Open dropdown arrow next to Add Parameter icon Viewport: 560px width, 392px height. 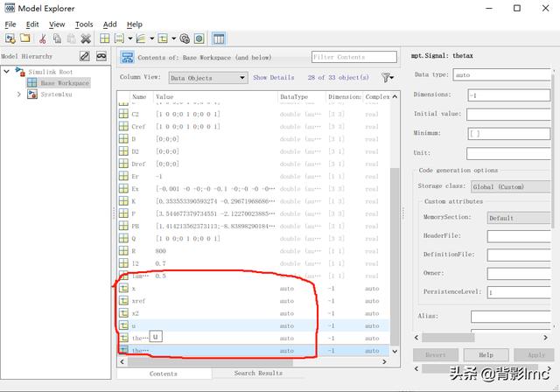click(x=130, y=38)
